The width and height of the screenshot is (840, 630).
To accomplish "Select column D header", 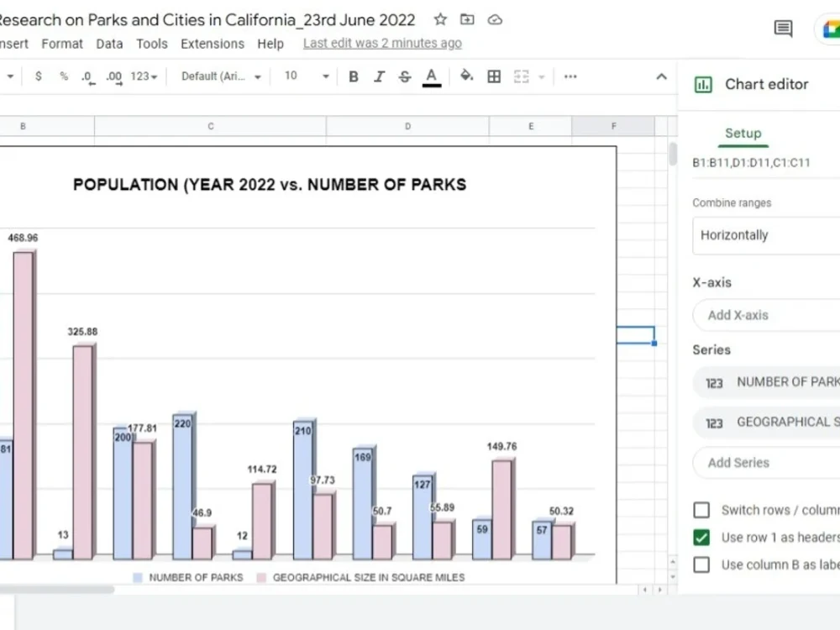I will (407, 127).
